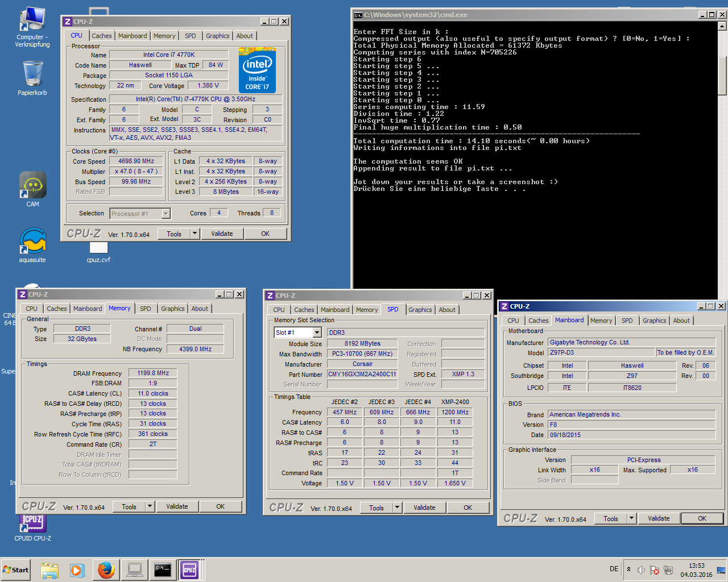Click the Part Number field CMY16GX3M2A2400C11

click(362, 374)
